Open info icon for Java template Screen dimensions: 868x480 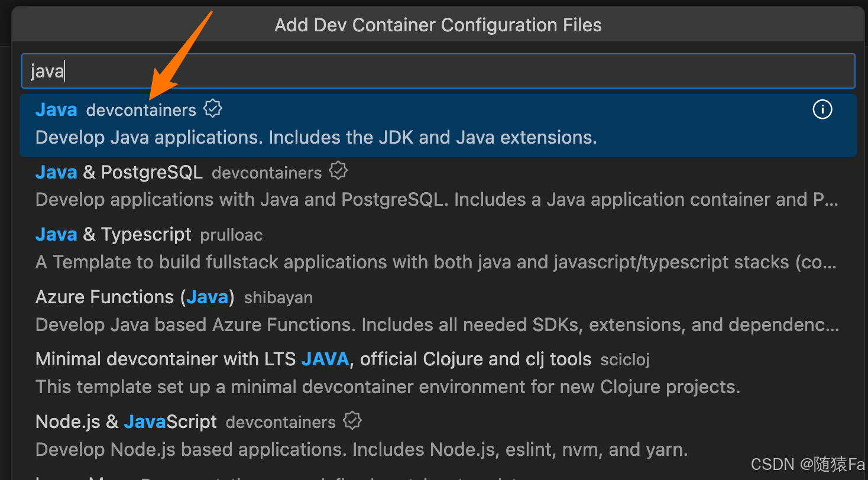coord(822,109)
